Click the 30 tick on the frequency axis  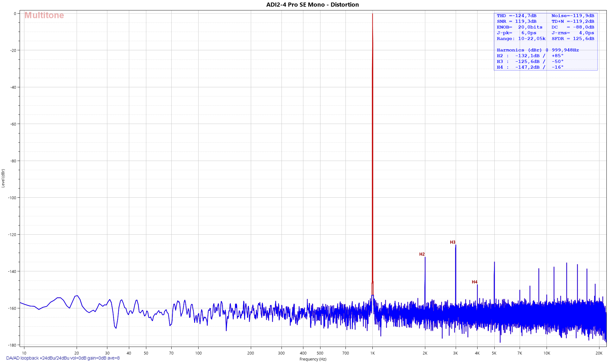[107, 353]
